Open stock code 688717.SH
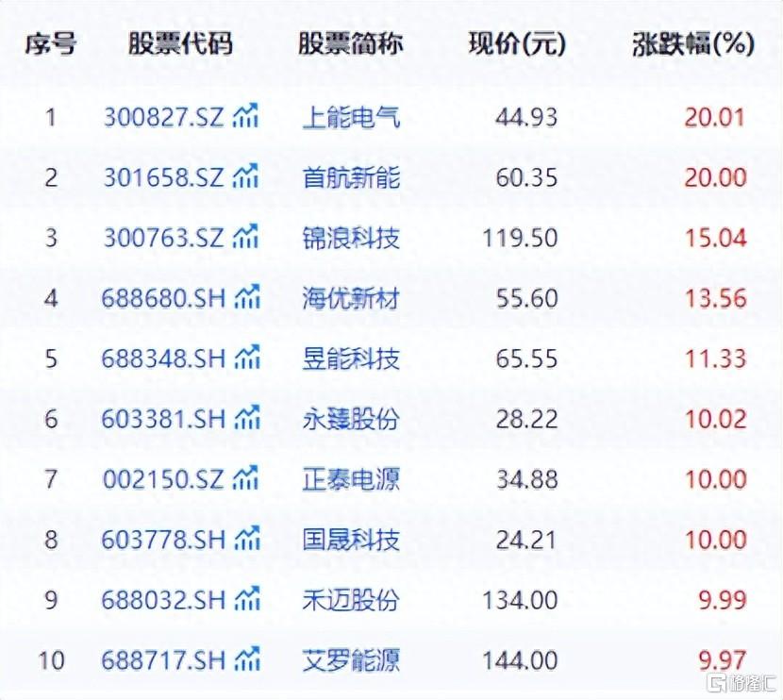This screenshot has width=783, height=700. tap(164, 660)
